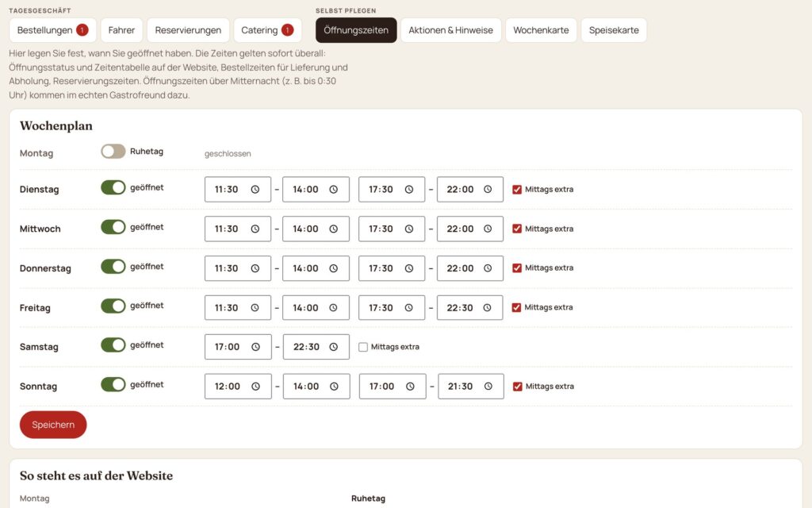Open clock picker for Freitag 11:30 field
Screen dimensions: 812x508
255,308
